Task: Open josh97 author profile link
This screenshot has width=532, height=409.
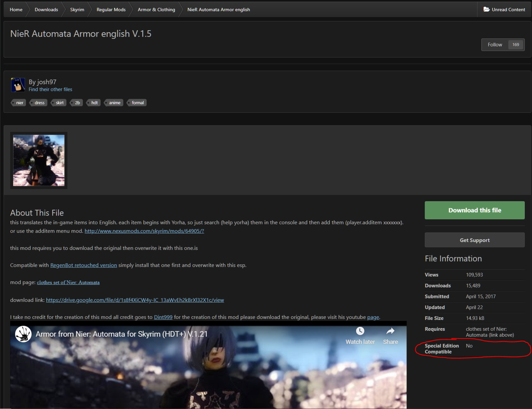Action: point(47,82)
